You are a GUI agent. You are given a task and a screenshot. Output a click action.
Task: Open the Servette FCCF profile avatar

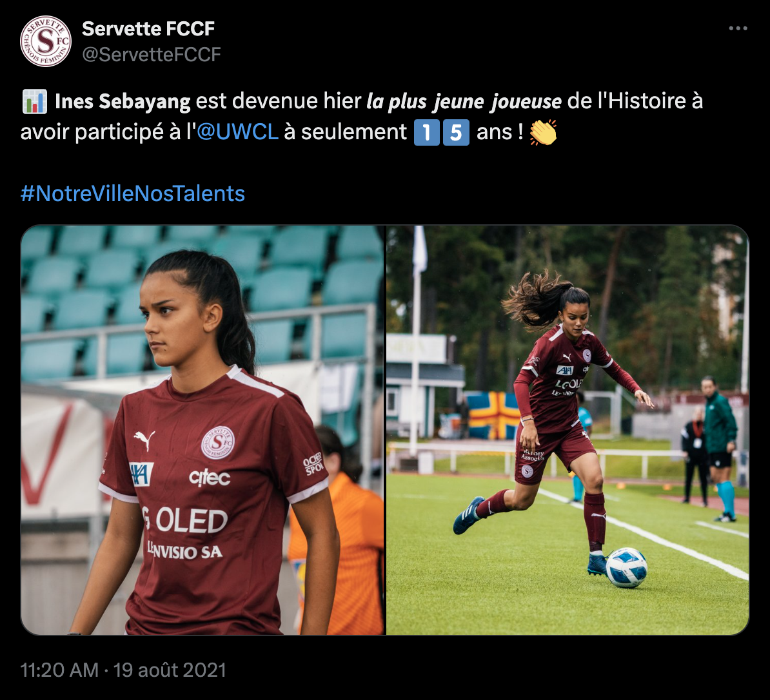tap(46, 41)
